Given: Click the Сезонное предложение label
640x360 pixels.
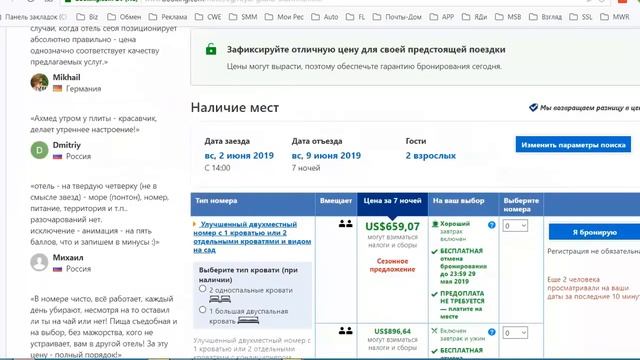Looking at the screenshot, I should pos(392,265).
